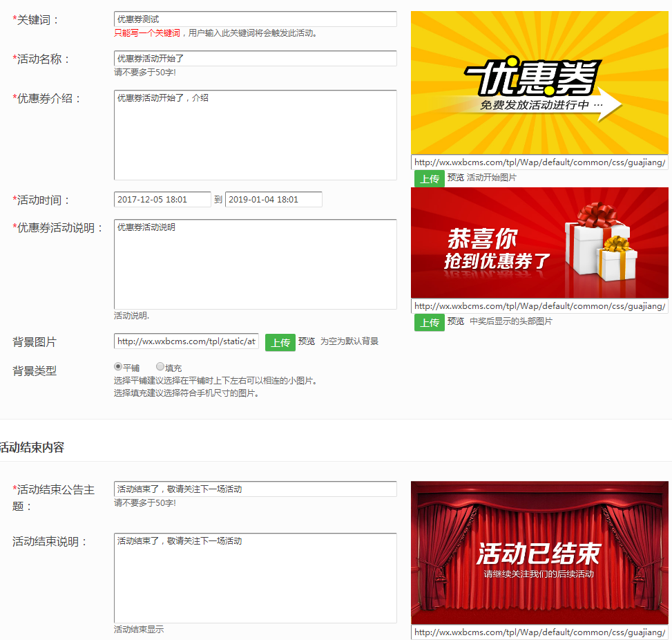Select the 填充 background type radio
Viewport: 672px width, 640px height.
pos(160,367)
